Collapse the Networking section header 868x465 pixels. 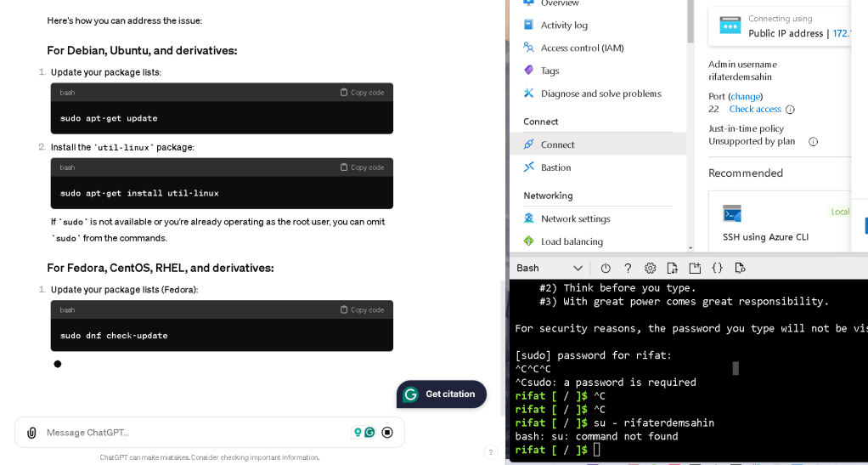point(548,196)
